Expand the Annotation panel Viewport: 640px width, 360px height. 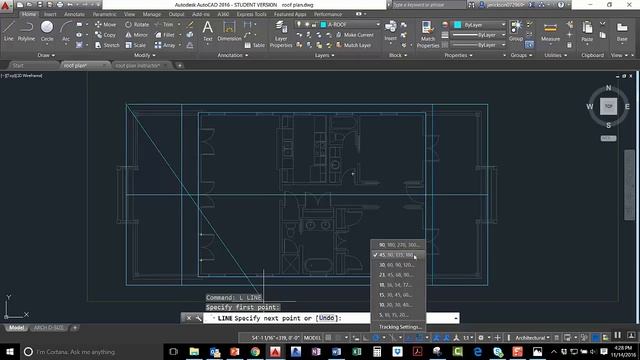coord(233,55)
